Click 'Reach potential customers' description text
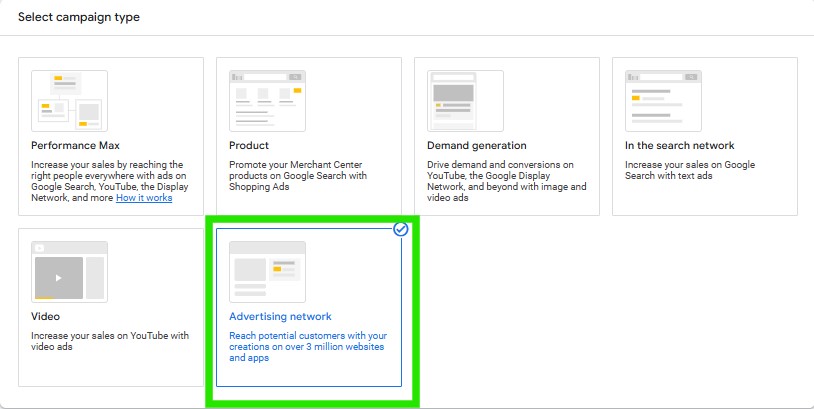The image size is (814, 409). pos(308,347)
